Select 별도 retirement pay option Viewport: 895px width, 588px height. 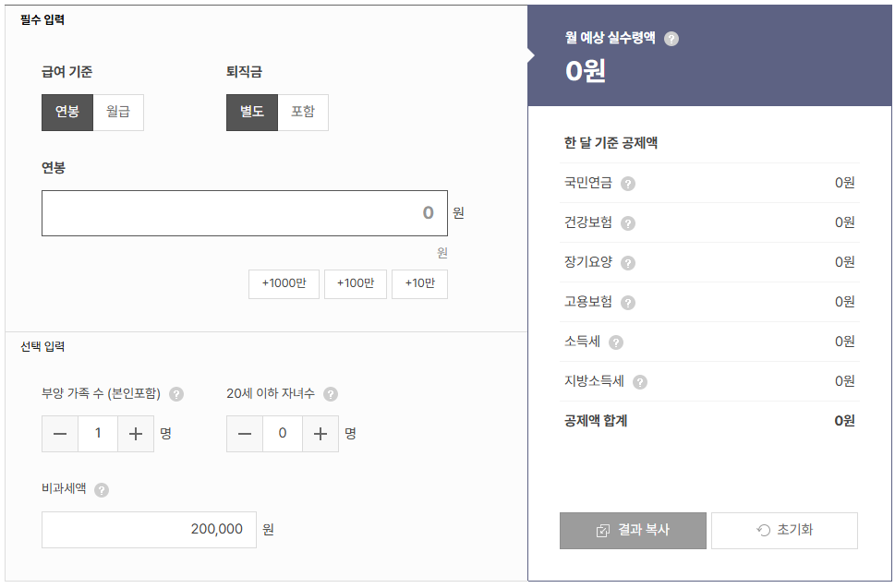pos(251,112)
